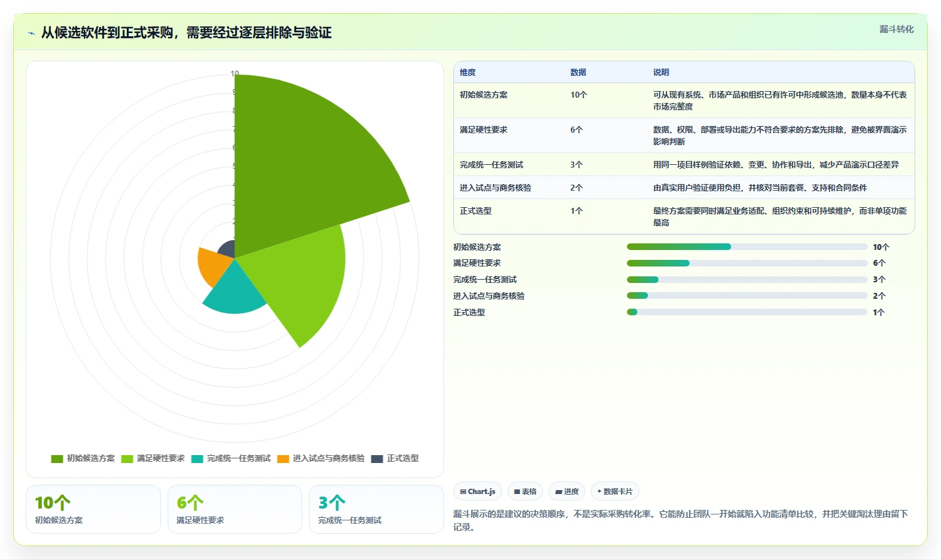Toggle 进入试点与商务核验 legend item
Viewport: 941px width, 560px height.
[x=321, y=458]
